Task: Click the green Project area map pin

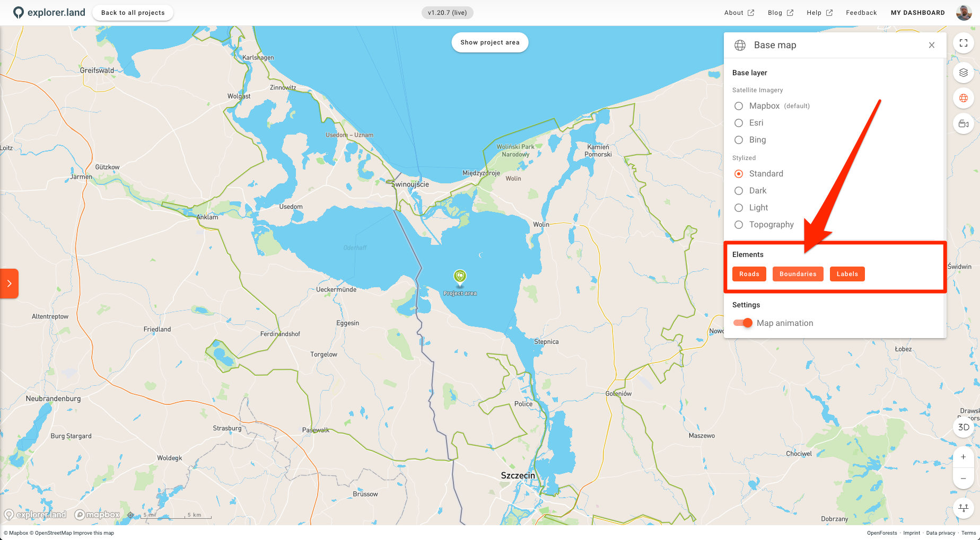Action: click(x=460, y=276)
